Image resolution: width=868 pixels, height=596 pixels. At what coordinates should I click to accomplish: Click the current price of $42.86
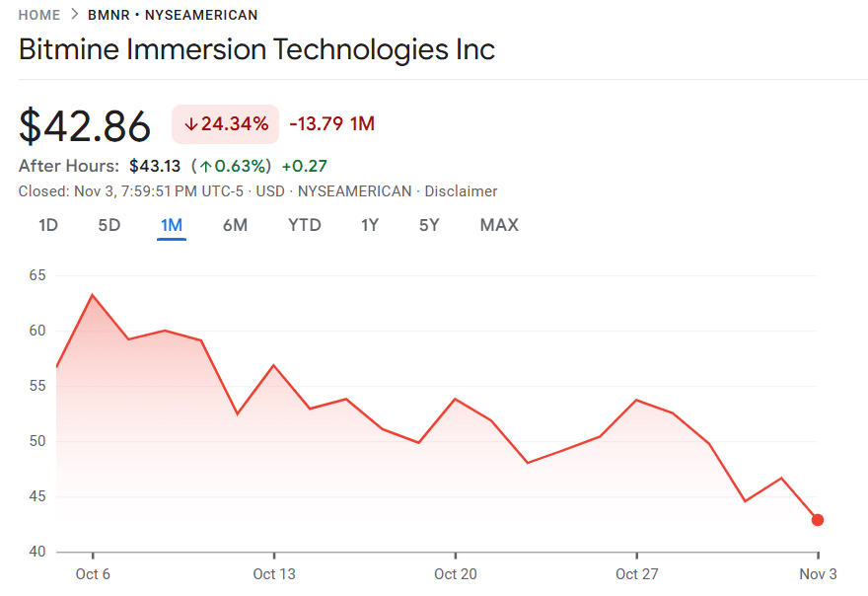point(85,125)
